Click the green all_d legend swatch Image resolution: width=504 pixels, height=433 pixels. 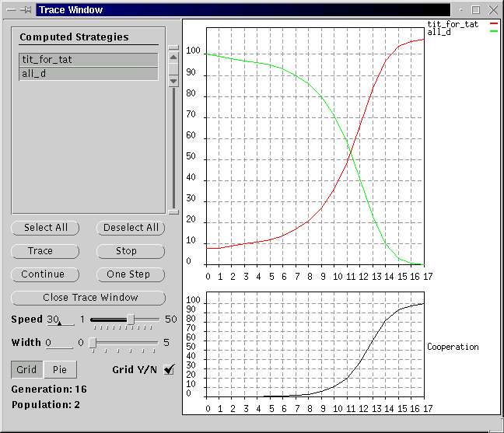[x=493, y=33]
